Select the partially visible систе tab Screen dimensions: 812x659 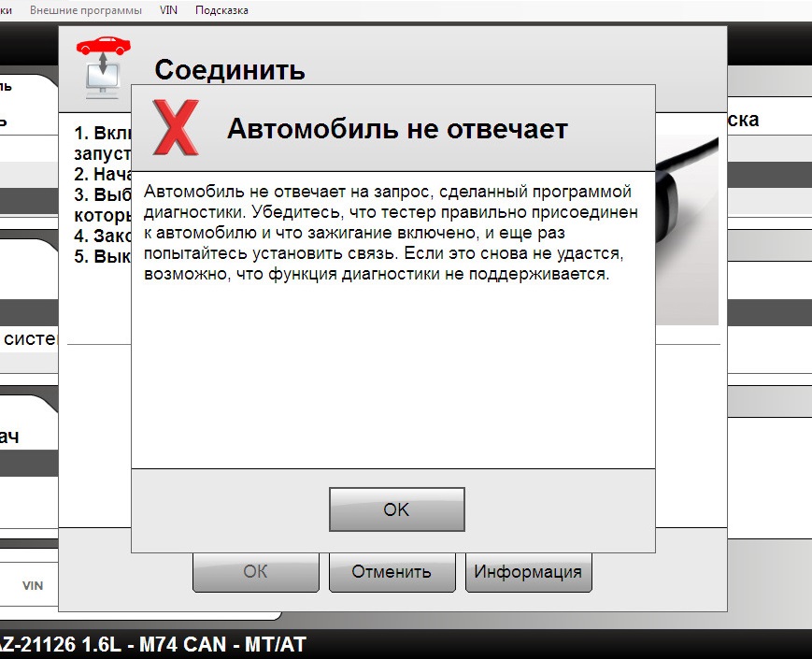(x=29, y=338)
